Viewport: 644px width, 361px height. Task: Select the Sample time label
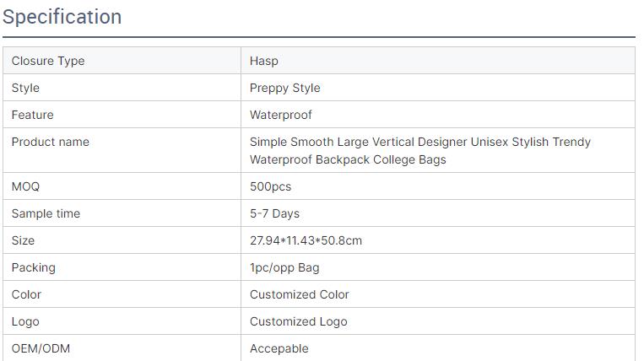46,213
